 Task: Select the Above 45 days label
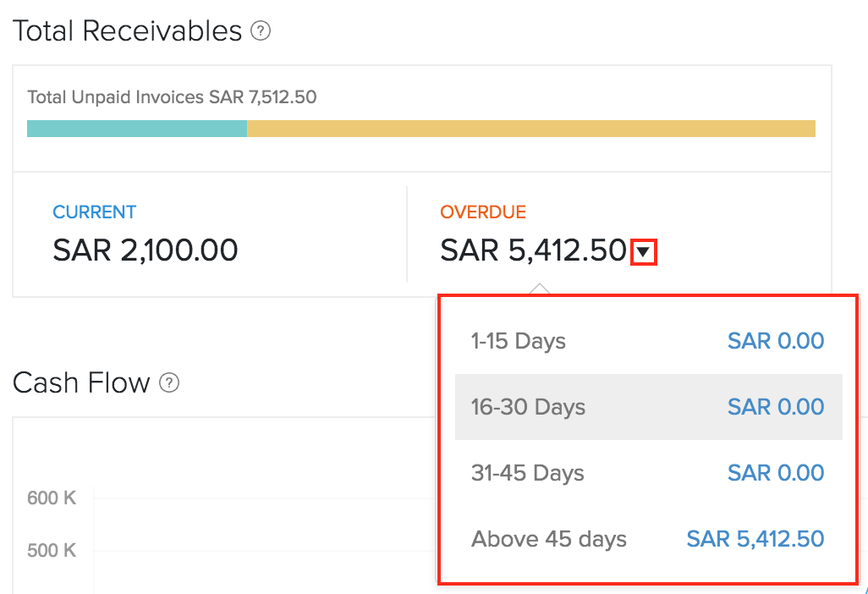click(548, 539)
